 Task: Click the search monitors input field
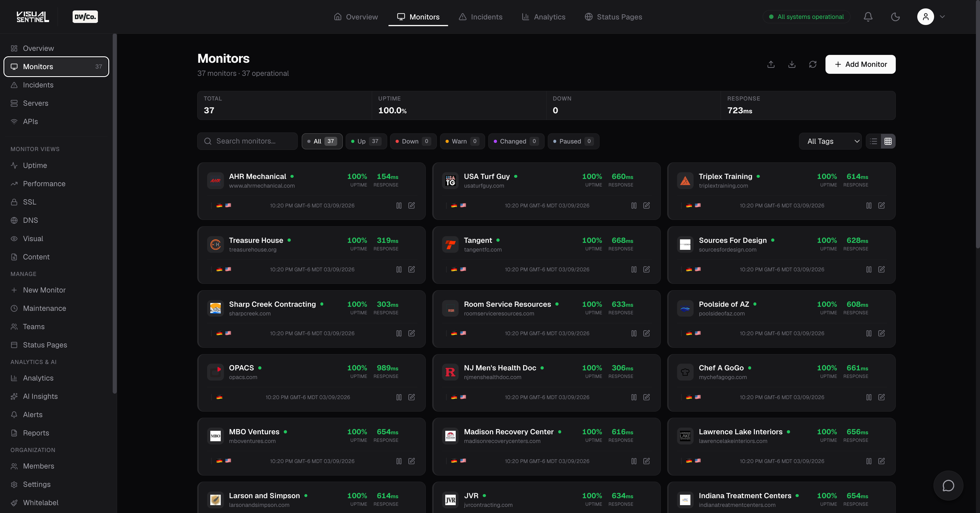pos(247,141)
